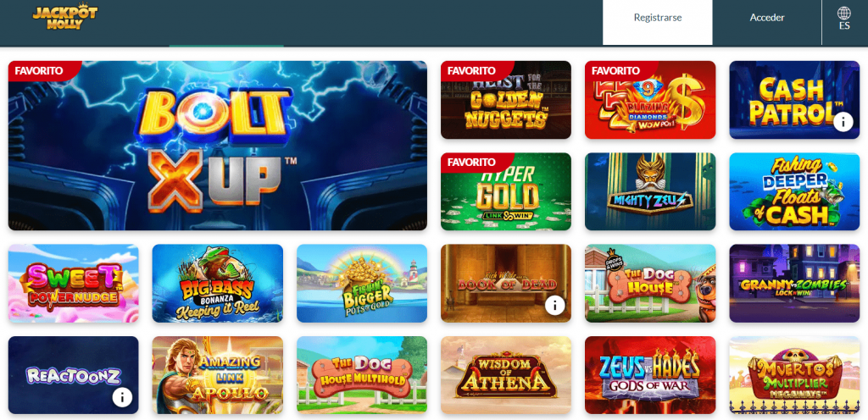Select the Granny vs Zombies game
This screenshot has width=868, height=420.
[x=794, y=284]
